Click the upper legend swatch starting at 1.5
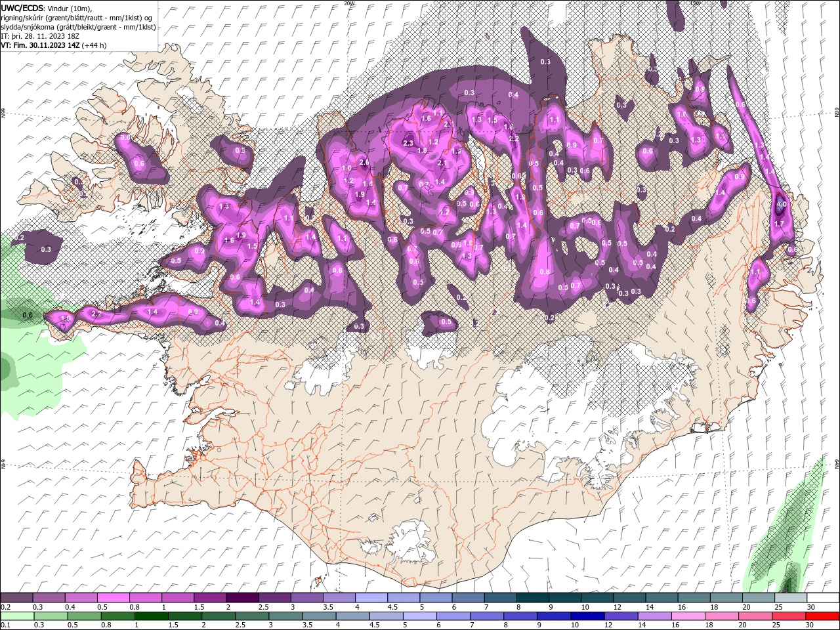Image resolution: width=840 pixels, height=630 pixels. coord(209,598)
